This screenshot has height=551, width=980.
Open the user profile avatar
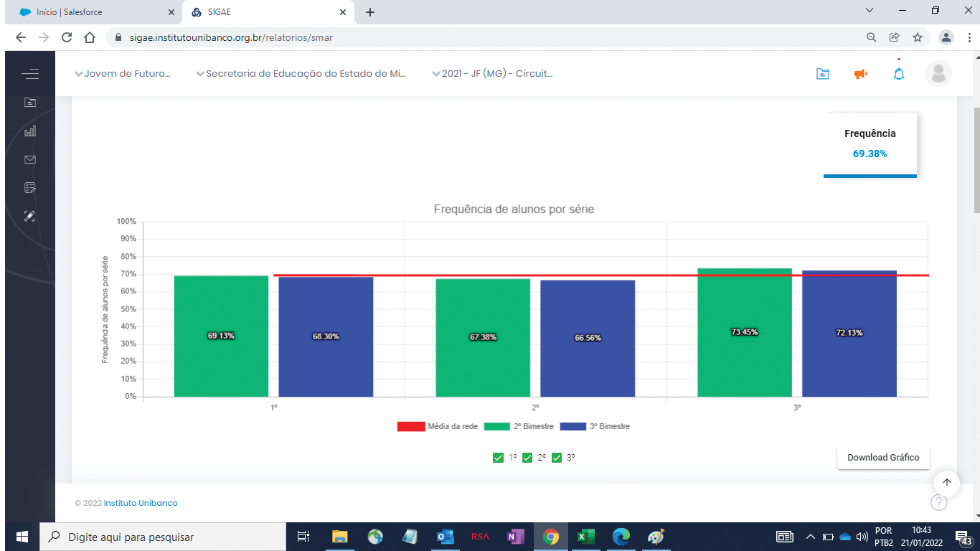coord(938,73)
